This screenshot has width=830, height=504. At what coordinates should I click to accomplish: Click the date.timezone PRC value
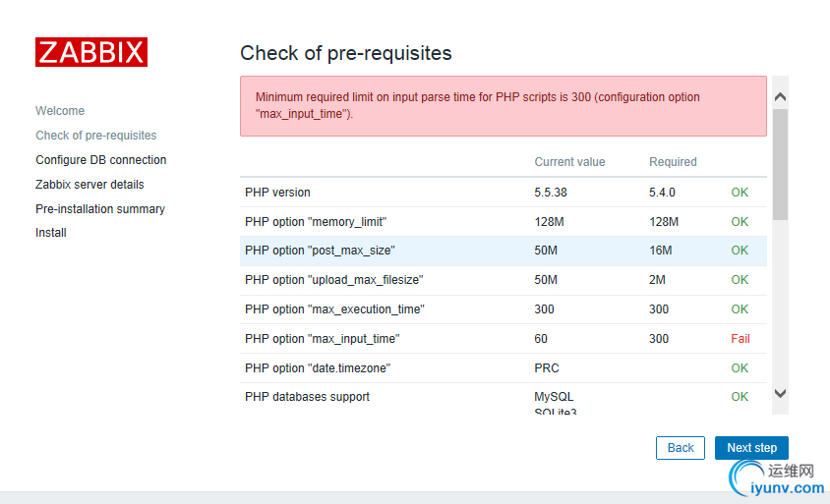(547, 368)
